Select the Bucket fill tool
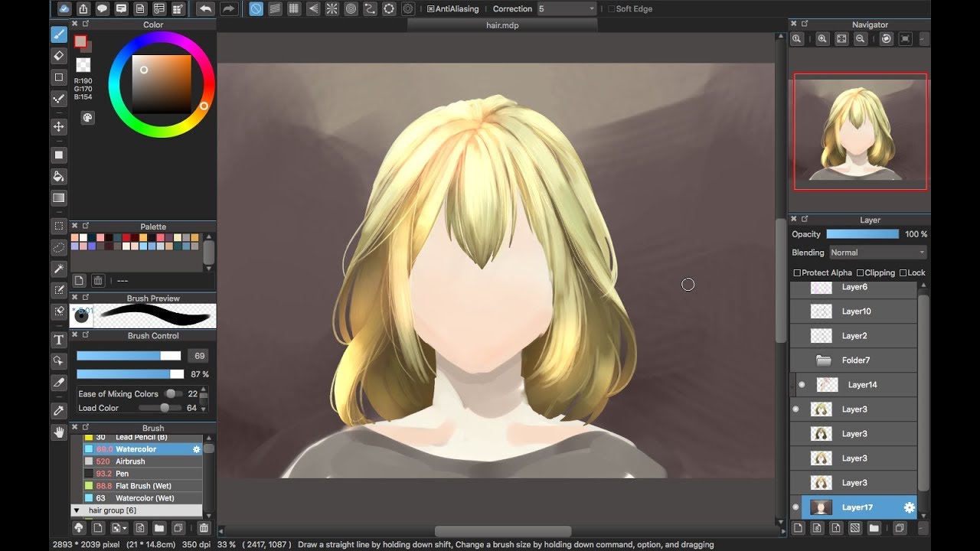Image resolution: width=980 pixels, height=551 pixels. click(59, 177)
